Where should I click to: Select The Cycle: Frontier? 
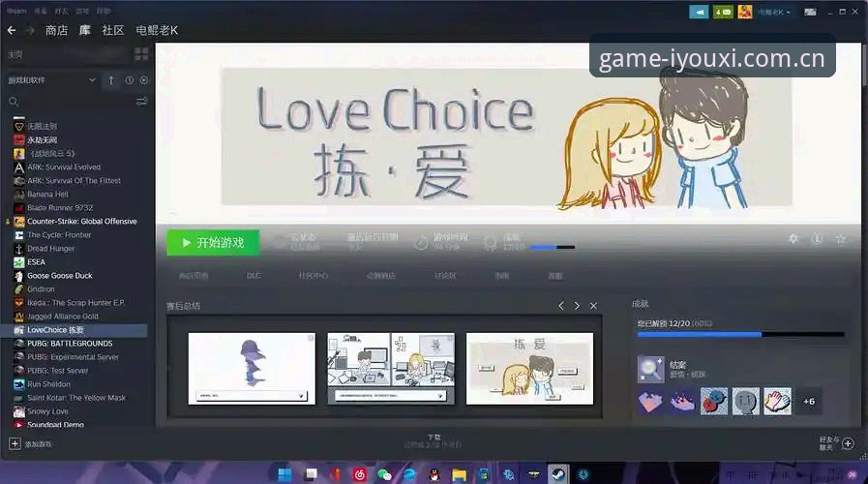59,235
